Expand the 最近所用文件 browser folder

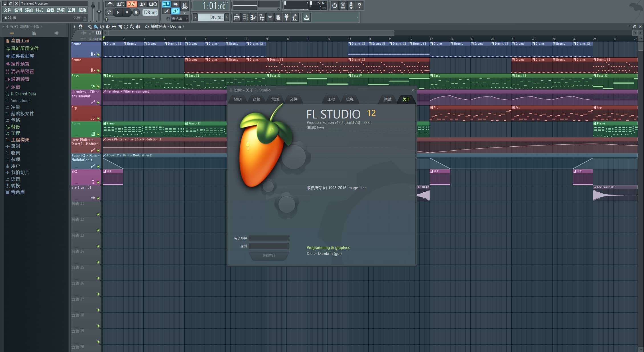pyautogui.click(x=25, y=48)
